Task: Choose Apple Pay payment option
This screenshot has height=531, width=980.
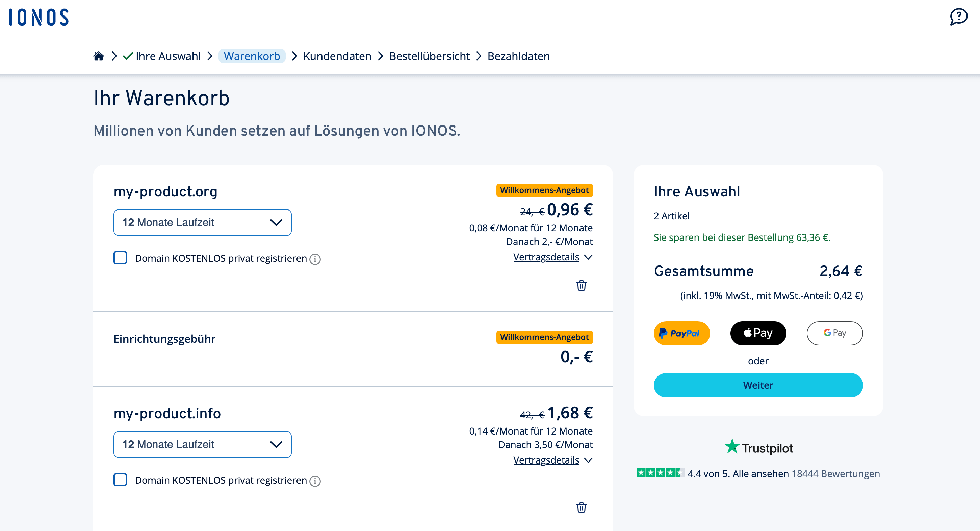Action: [758, 333]
